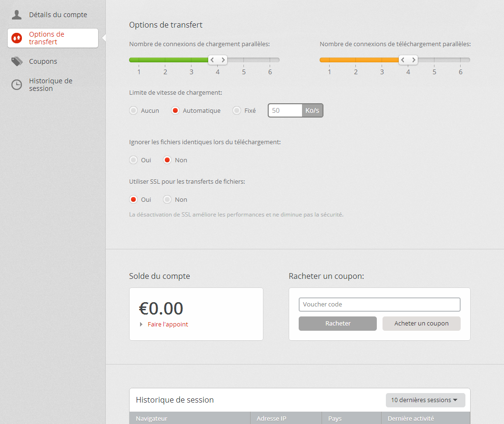Choose Oui for ignoring identical files
504x424 pixels.
point(133,160)
